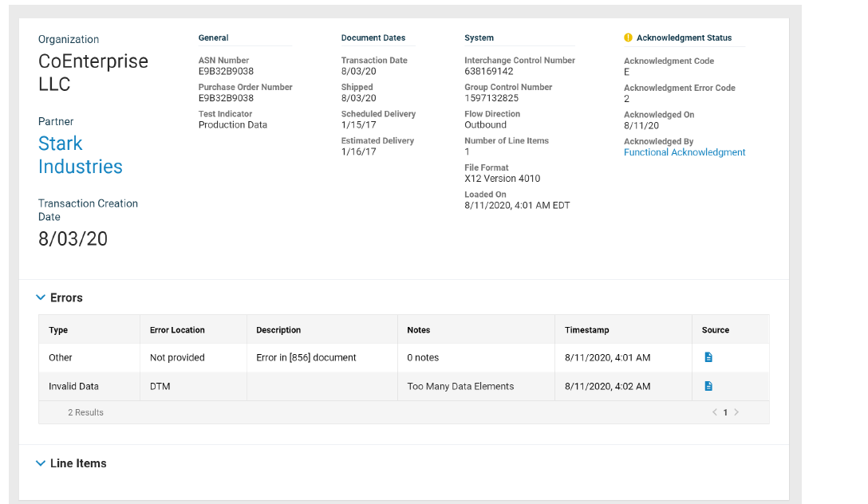Click the 'Outbound' flow direction value
The image size is (868, 504).
pyautogui.click(x=486, y=125)
